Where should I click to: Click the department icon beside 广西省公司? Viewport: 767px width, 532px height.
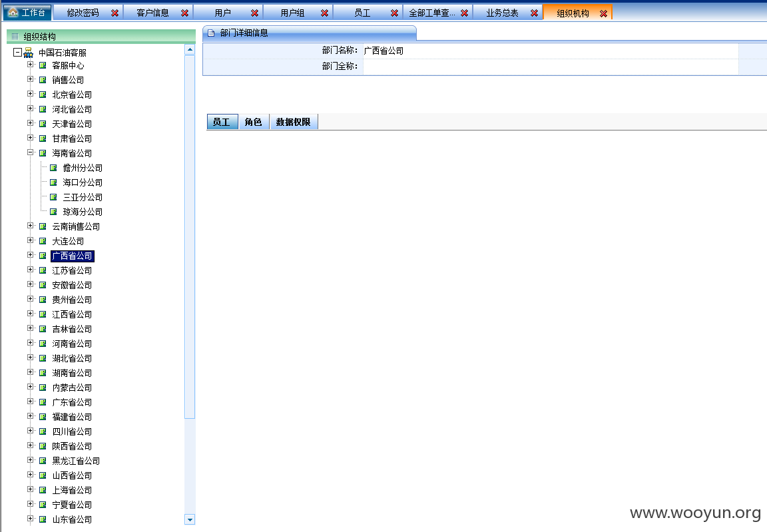(x=43, y=256)
